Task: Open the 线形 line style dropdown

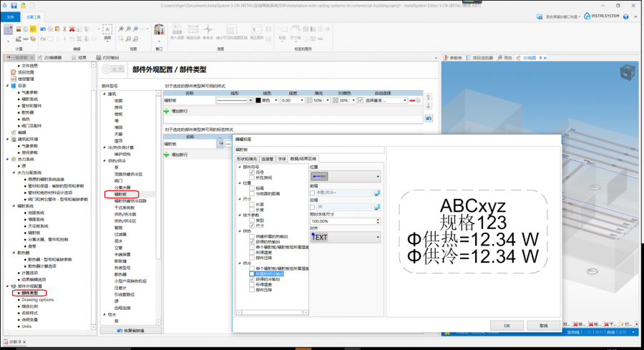Action: (x=249, y=101)
